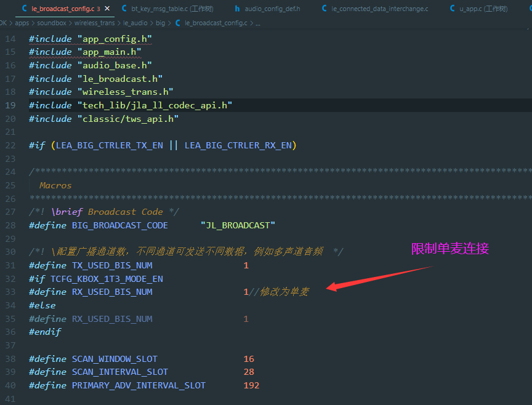Select the le_connected_data_interchange.c tab
The width and height of the screenshot is (532, 405).
coord(375,9)
